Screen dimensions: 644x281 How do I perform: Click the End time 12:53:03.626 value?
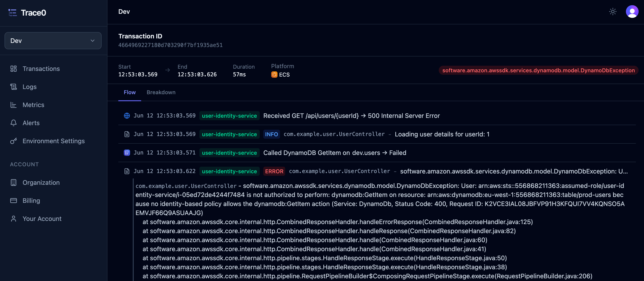(x=197, y=75)
